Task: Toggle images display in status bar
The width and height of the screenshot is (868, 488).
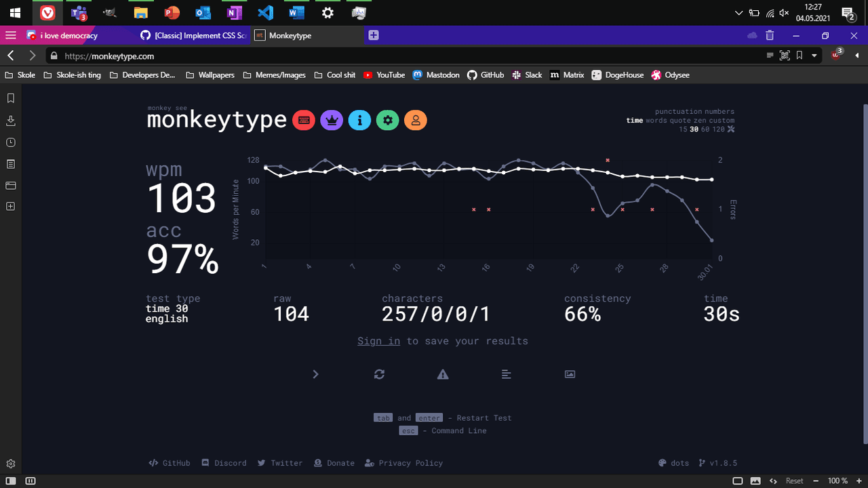Action: click(x=755, y=481)
